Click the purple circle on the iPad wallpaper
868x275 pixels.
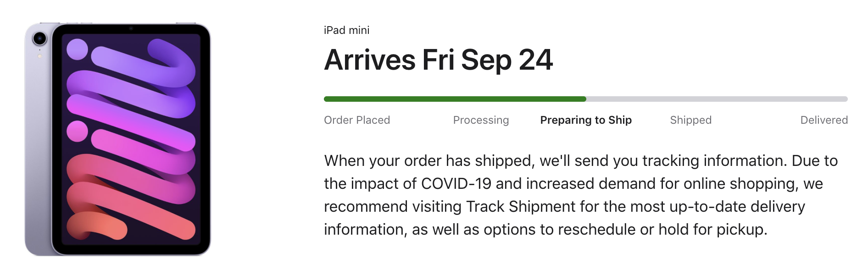click(77, 49)
